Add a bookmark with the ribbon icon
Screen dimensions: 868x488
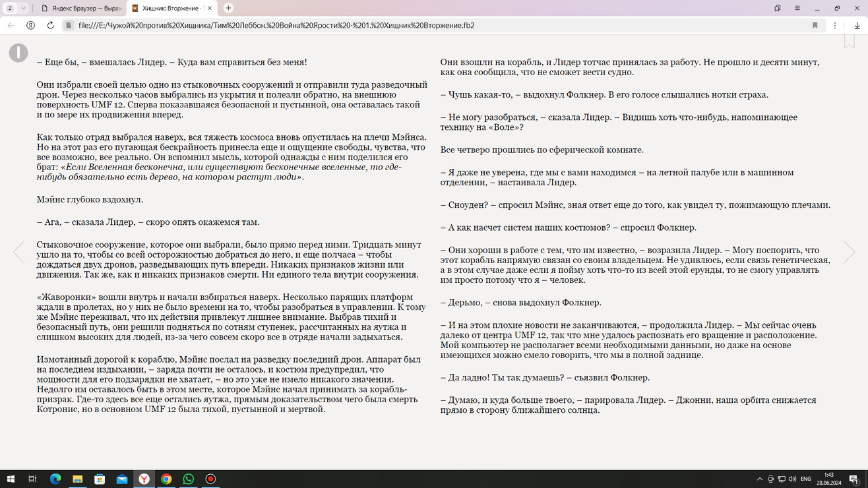click(x=850, y=41)
